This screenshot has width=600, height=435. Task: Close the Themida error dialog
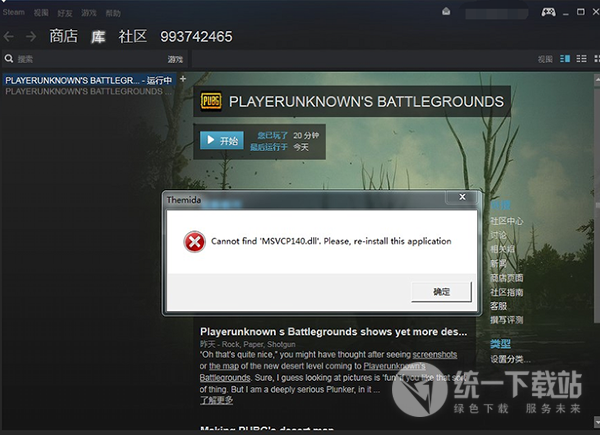tap(462, 198)
